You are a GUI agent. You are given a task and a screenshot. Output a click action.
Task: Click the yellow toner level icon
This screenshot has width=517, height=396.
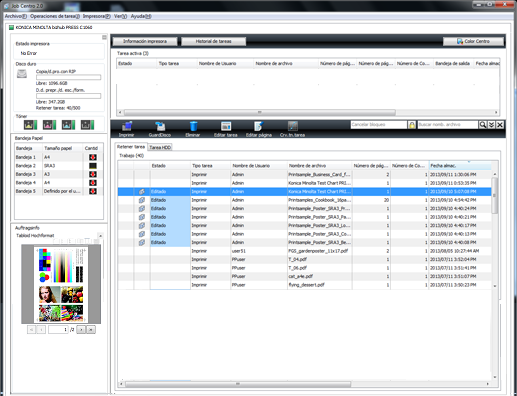[x=30, y=125]
